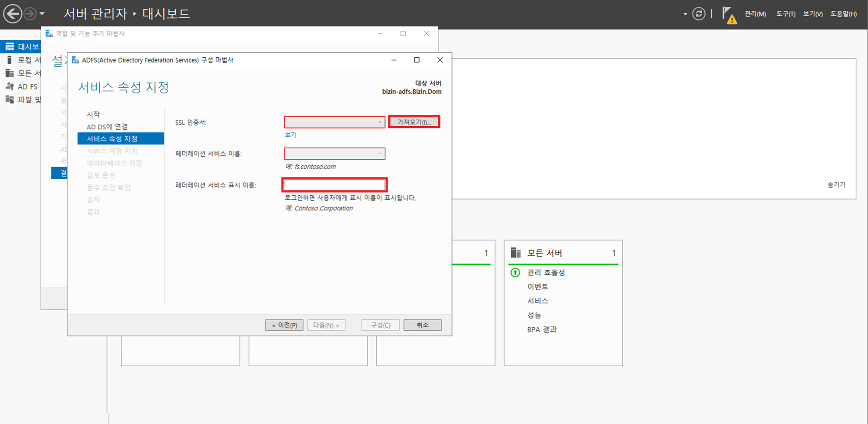Go to the AD DS에 연결 step
The width and height of the screenshot is (868, 424).
107,127
